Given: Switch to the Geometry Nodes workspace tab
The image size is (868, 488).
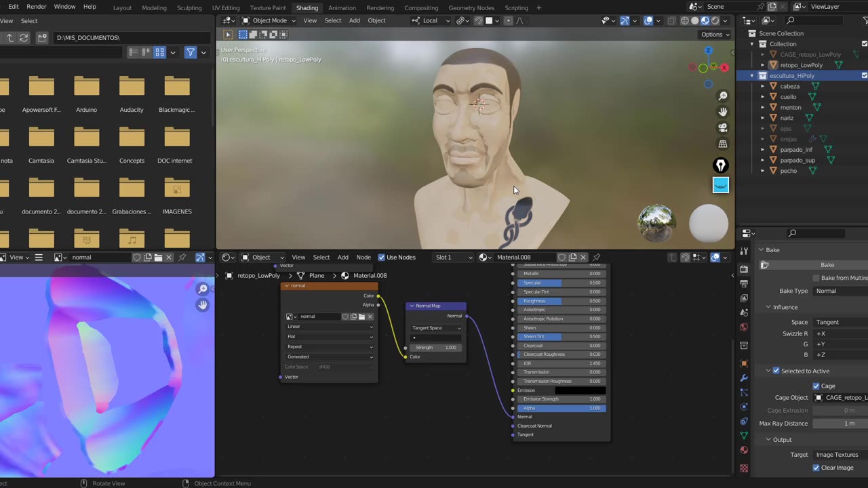Looking at the screenshot, I should tap(471, 7).
